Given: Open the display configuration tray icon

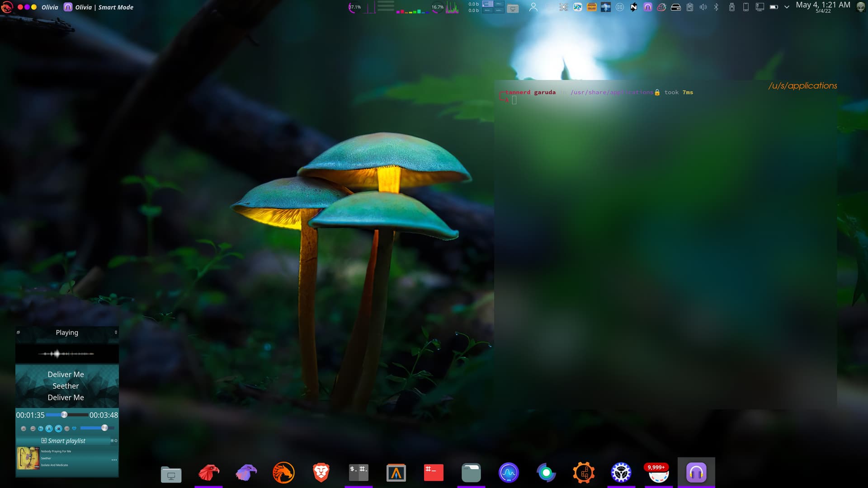Looking at the screenshot, I should pos(760,7).
